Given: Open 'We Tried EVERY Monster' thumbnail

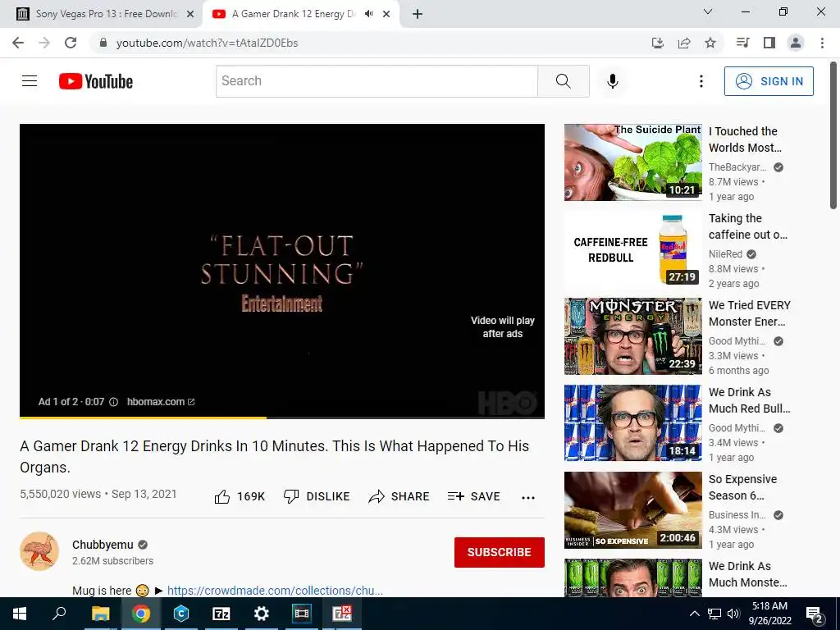Looking at the screenshot, I should [632, 336].
